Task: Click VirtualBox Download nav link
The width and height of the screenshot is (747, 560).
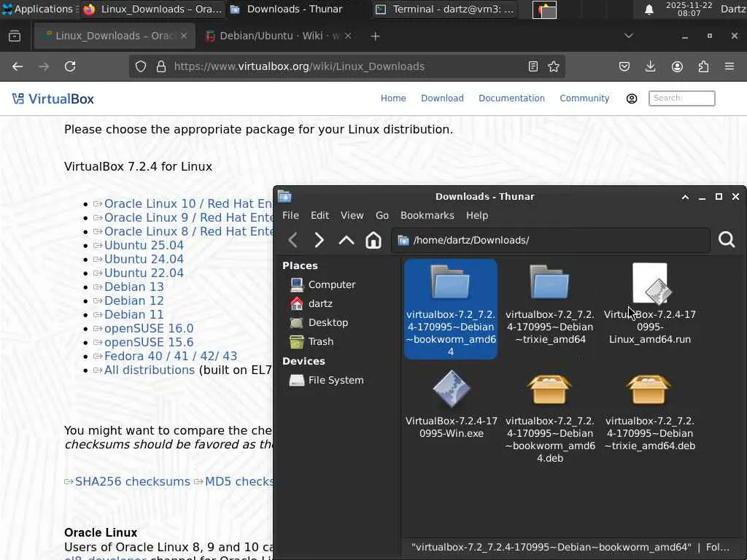Action: tap(442, 98)
